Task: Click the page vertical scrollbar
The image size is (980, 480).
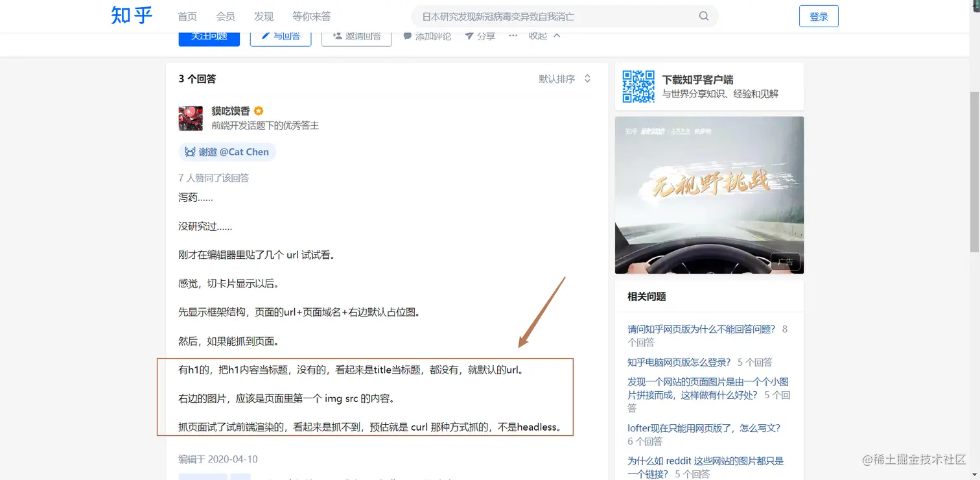Action: [974, 172]
